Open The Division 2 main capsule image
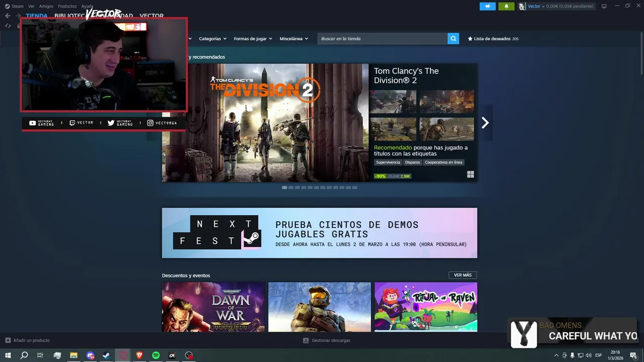The width and height of the screenshot is (644, 362). (265, 123)
